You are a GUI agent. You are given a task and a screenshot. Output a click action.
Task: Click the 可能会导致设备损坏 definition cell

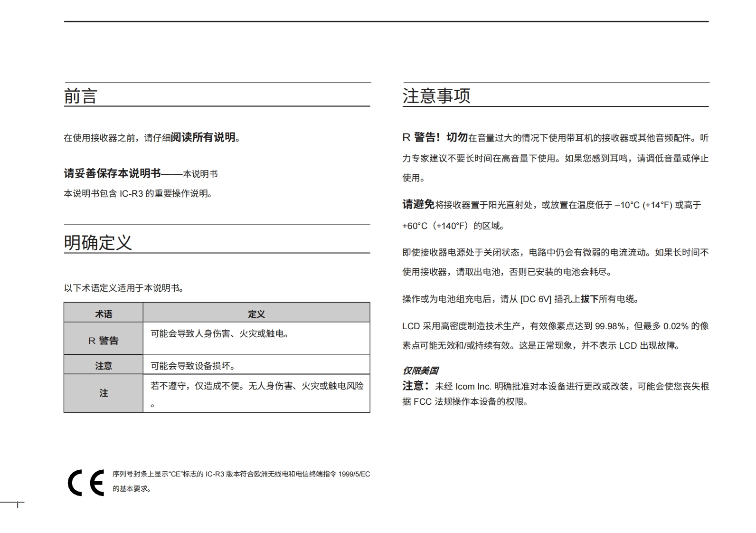click(193, 366)
